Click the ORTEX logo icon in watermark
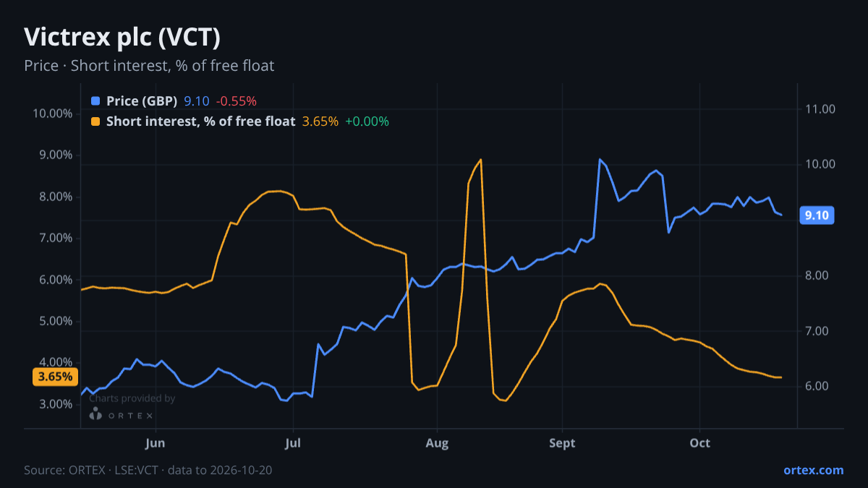 (95, 414)
